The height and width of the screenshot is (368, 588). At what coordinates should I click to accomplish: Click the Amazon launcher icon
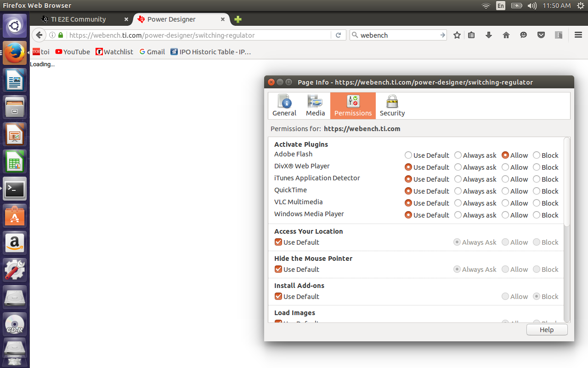[x=15, y=243]
